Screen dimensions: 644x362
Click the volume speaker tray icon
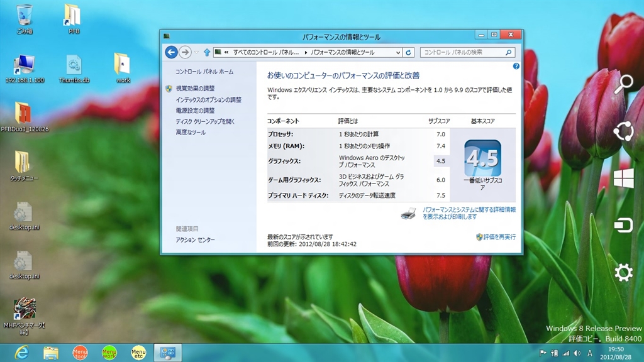click(576, 353)
